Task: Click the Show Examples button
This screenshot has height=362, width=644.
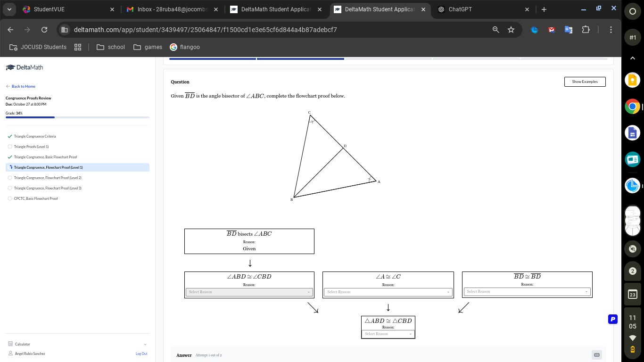Action: coord(585,82)
